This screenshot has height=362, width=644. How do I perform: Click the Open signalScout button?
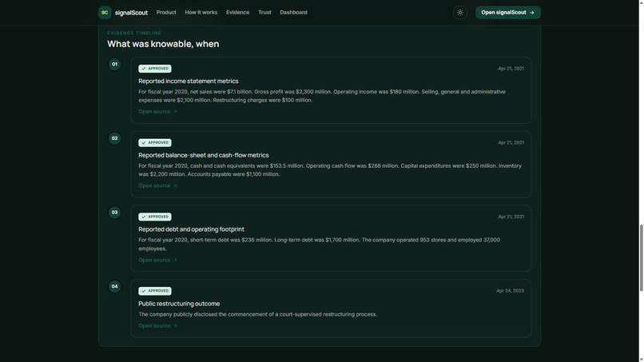pos(508,12)
